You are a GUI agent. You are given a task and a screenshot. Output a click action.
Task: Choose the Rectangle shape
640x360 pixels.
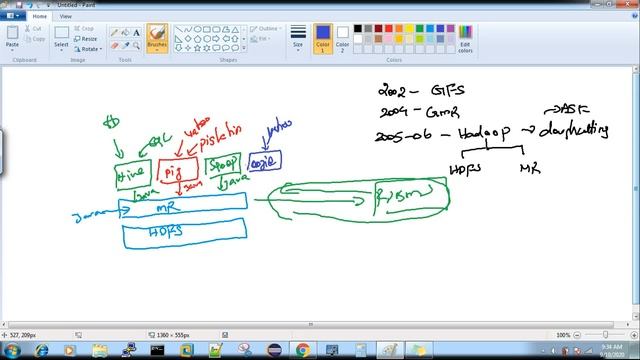pos(207,29)
